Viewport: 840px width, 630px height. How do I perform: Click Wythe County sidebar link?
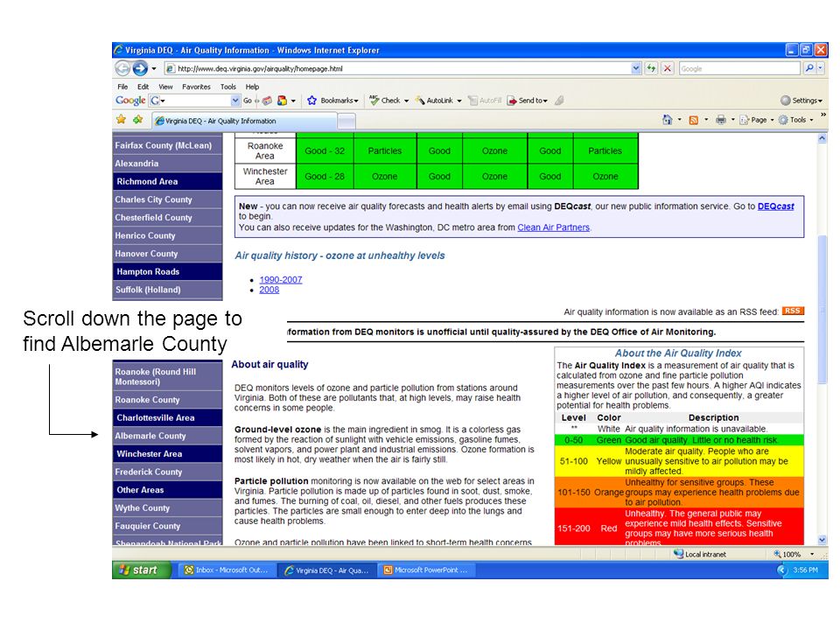pyautogui.click(x=167, y=507)
